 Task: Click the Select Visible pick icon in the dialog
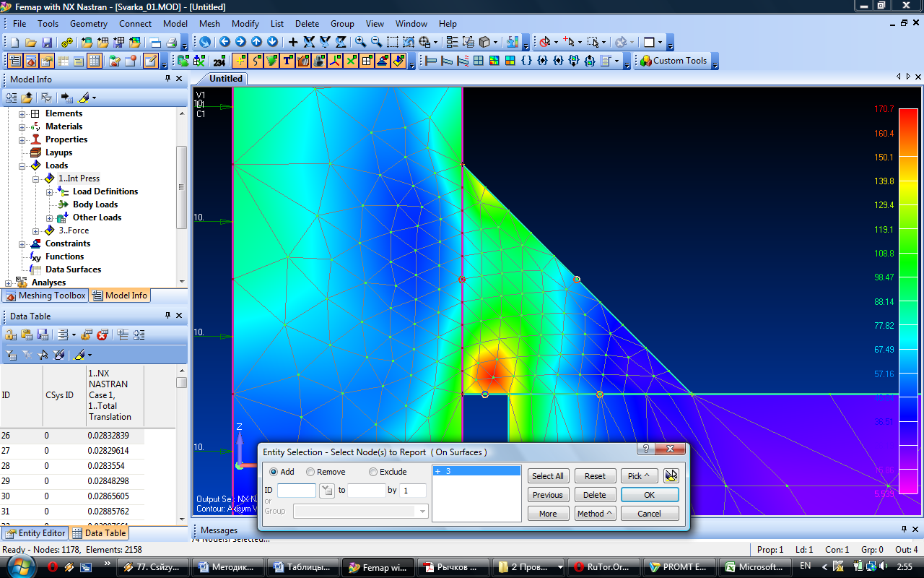[671, 476]
